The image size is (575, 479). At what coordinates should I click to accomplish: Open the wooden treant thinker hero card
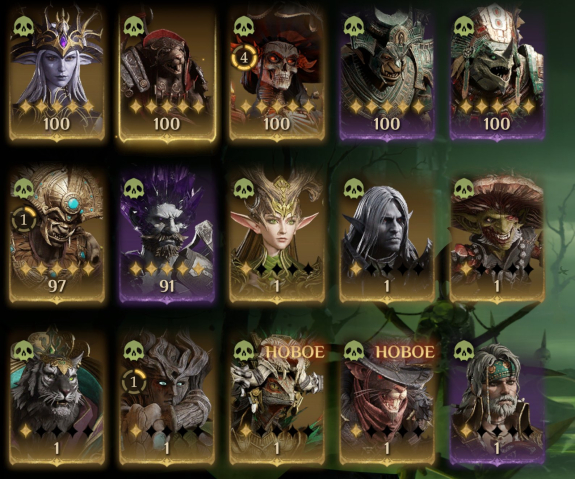(x=166, y=398)
